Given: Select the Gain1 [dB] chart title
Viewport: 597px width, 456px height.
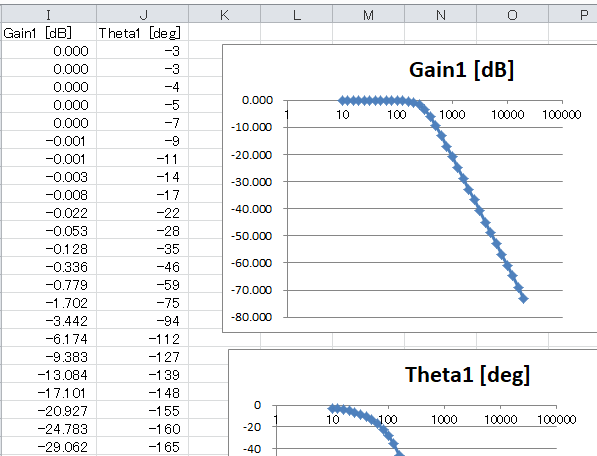Looking at the screenshot, I should 461,70.
